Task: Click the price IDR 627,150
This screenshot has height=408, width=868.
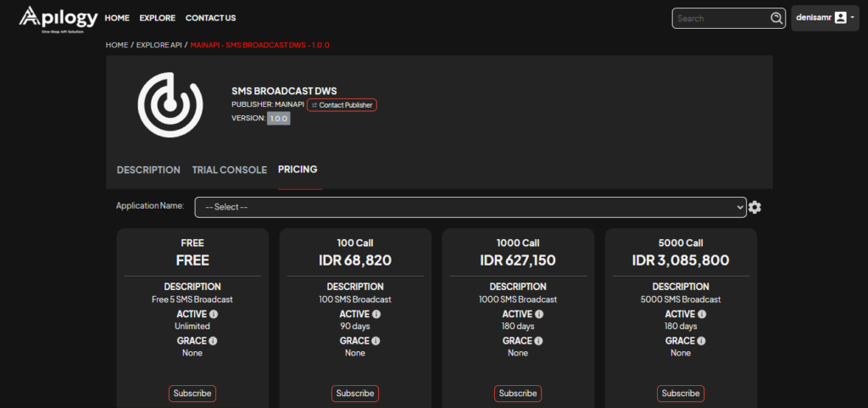Action: (x=518, y=260)
